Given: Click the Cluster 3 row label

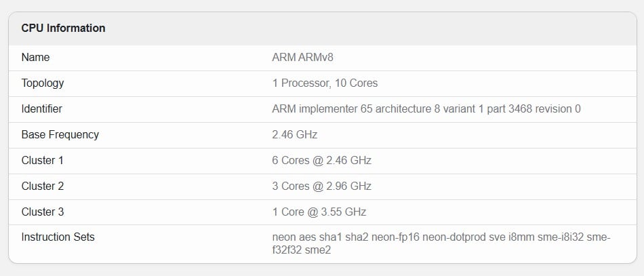Looking at the screenshot, I should pos(42,212).
